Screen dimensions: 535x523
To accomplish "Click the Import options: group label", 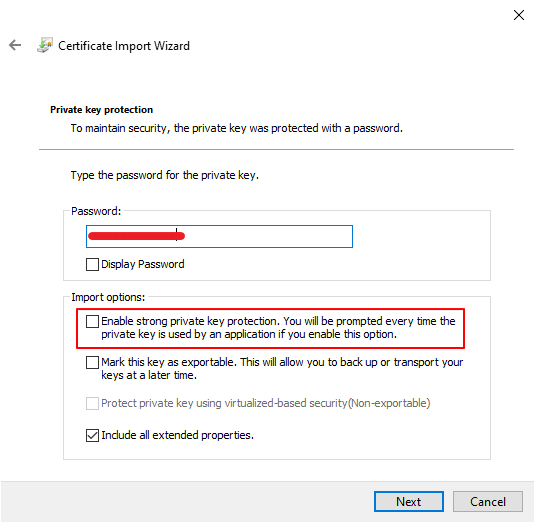I will [108, 297].
